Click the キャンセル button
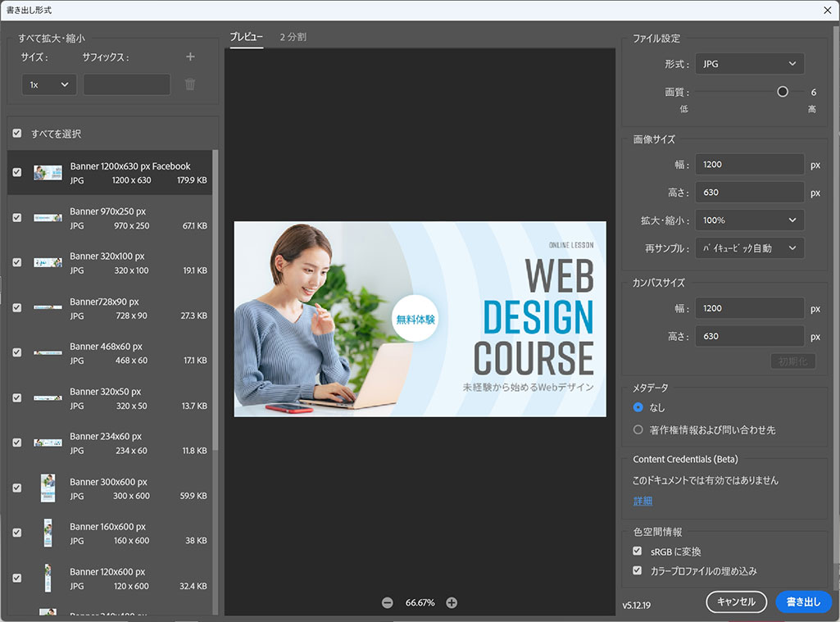Viewport: 840px width, 622px height. point(736,602)
